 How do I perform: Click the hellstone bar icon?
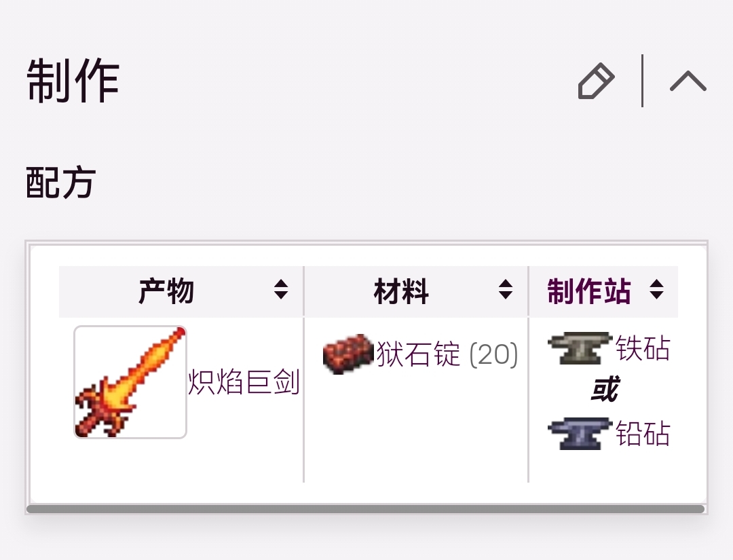click(x=348, y=354)
